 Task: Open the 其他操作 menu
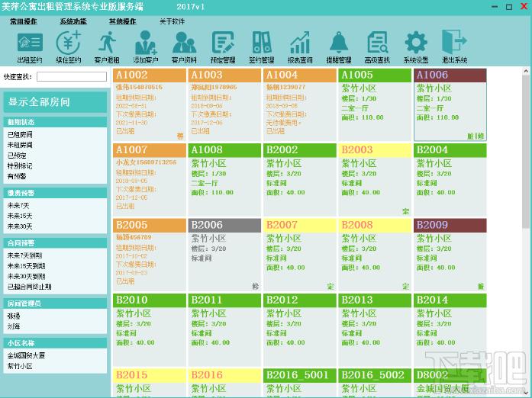(123, 21)
